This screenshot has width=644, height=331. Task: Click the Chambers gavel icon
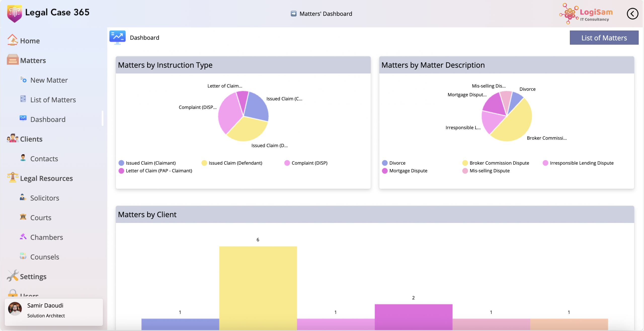[23, 237]
